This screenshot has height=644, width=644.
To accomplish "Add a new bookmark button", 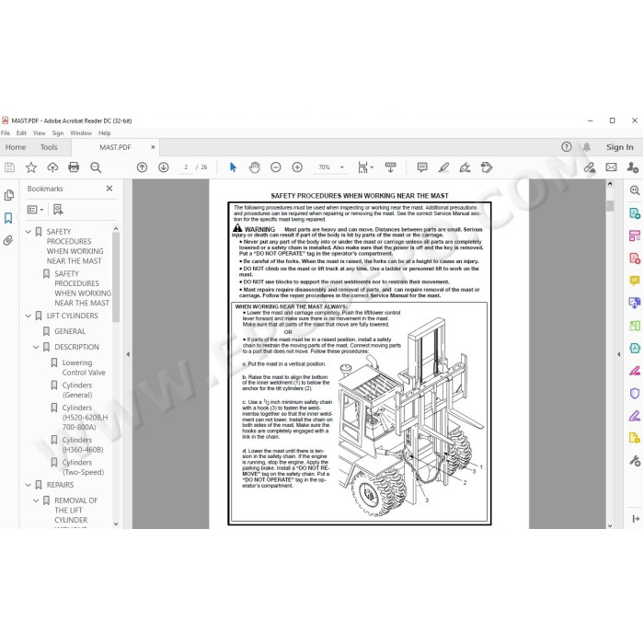I will pos(58,210).
